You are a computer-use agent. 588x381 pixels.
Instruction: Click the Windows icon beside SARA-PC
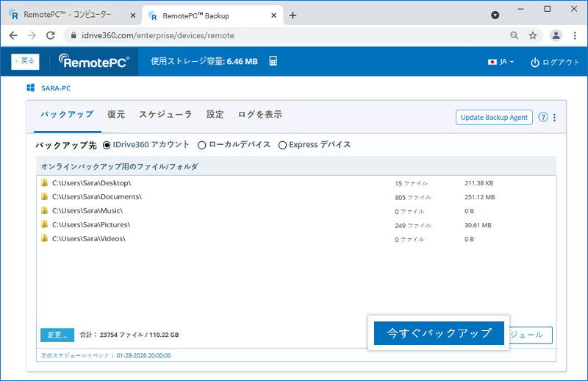pos(31,88)
